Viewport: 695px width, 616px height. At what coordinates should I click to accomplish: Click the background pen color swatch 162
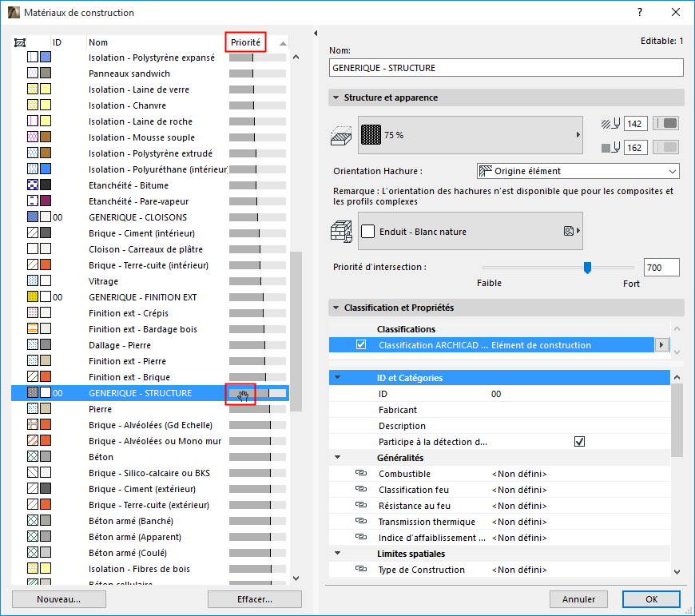pyautogui.click(x=665, y=148)
